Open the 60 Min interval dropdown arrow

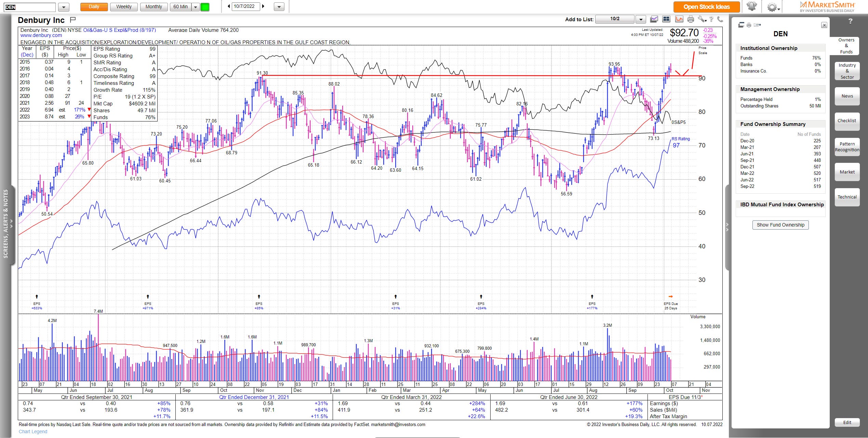196,7
